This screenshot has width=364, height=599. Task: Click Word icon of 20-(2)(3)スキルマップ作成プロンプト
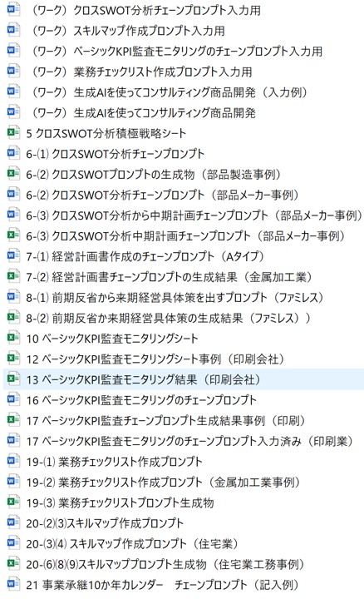13,522
